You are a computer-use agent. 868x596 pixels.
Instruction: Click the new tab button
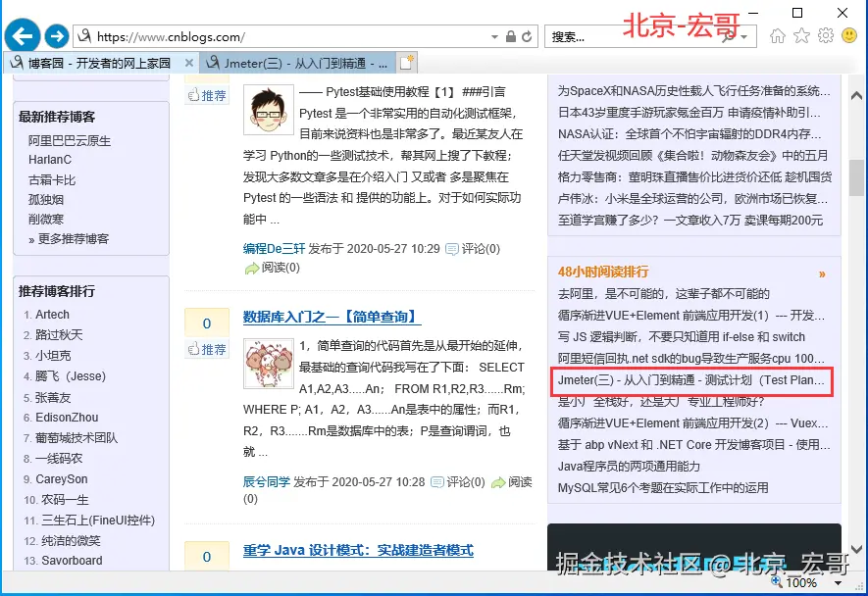pyautogui.click(x=407, y=63)
